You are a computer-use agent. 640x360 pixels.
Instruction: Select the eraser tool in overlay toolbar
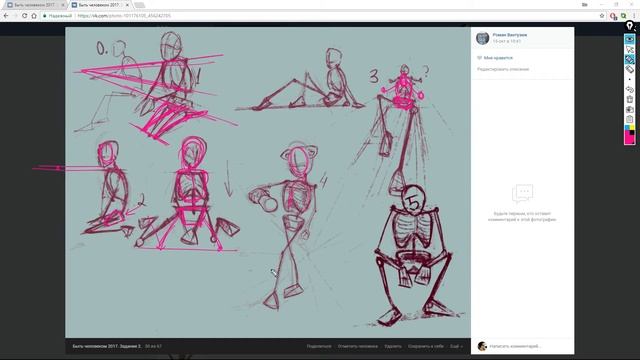[629, 69]
